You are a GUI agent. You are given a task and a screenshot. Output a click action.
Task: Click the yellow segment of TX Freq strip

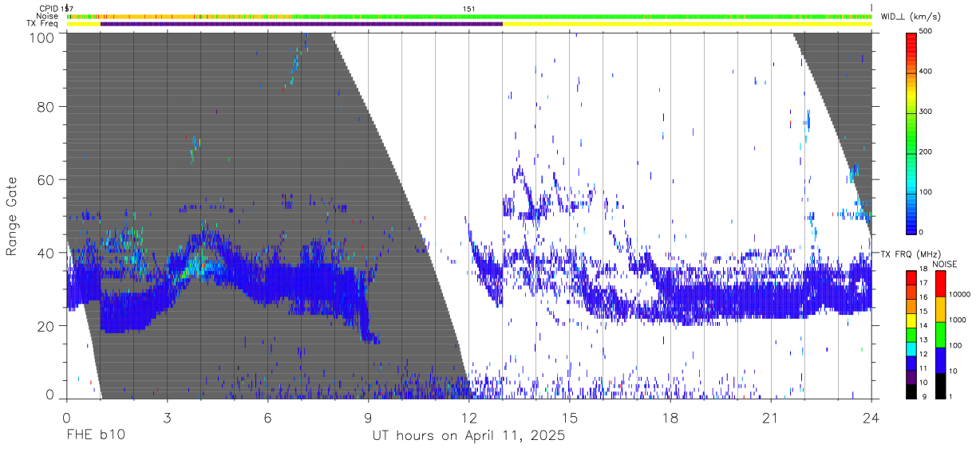coord(687,24)
